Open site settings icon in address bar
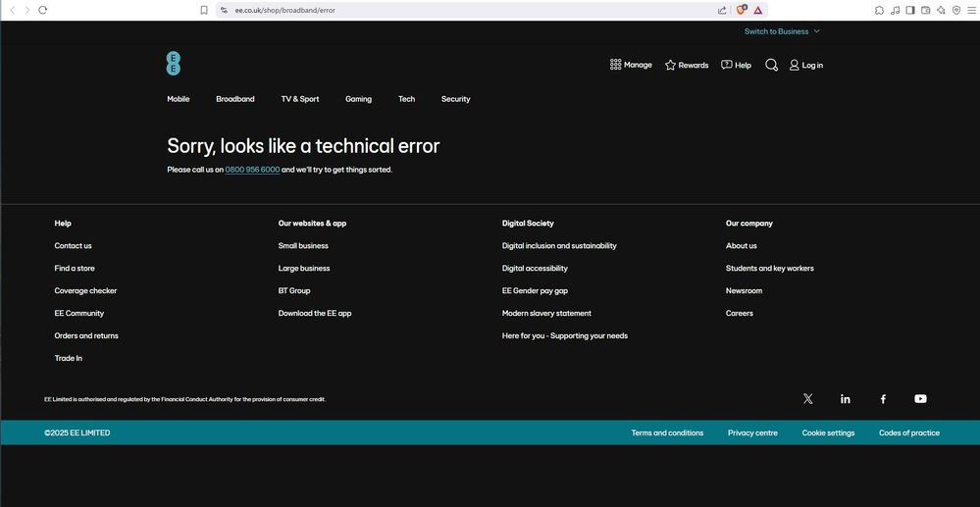The image size is (980, 507). (x=224, y=10)
